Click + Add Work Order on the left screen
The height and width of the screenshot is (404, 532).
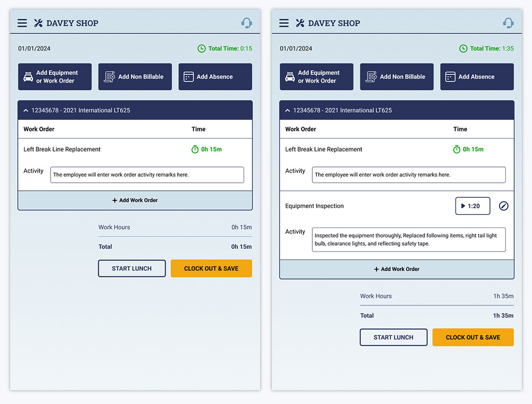click(135, 200)
